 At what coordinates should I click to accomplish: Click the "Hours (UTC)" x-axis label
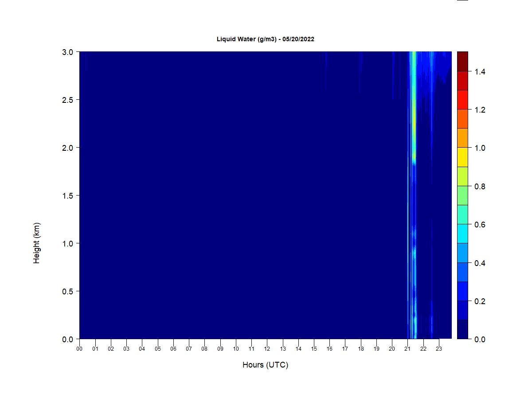[x=265, y=365]
